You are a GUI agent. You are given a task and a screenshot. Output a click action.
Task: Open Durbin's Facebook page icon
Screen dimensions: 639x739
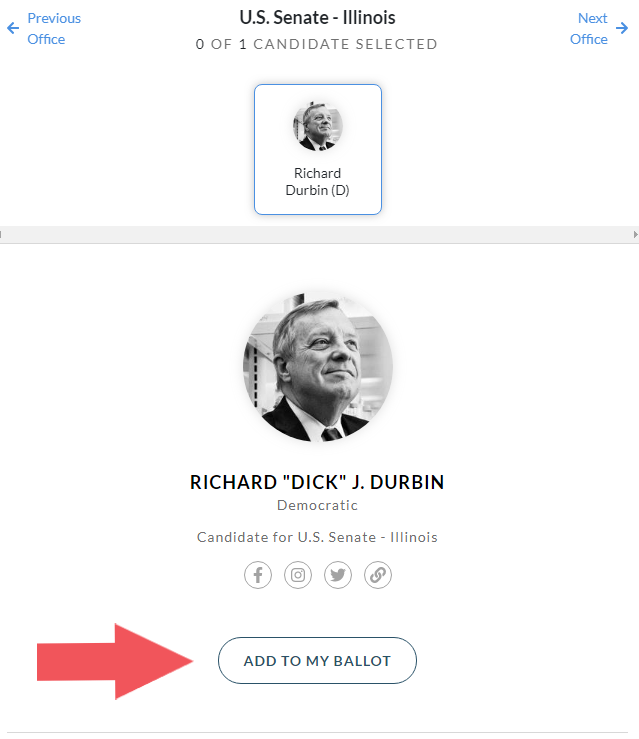(258, 575)
